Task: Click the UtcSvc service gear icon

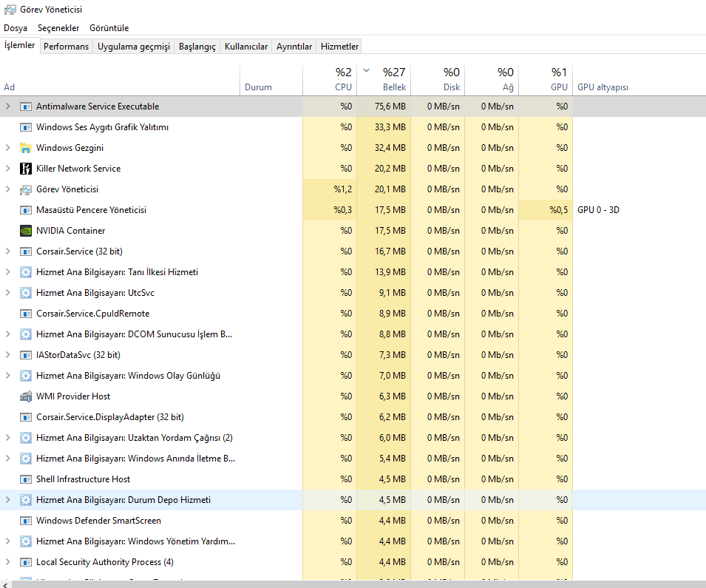Action: tap(26, 294)
